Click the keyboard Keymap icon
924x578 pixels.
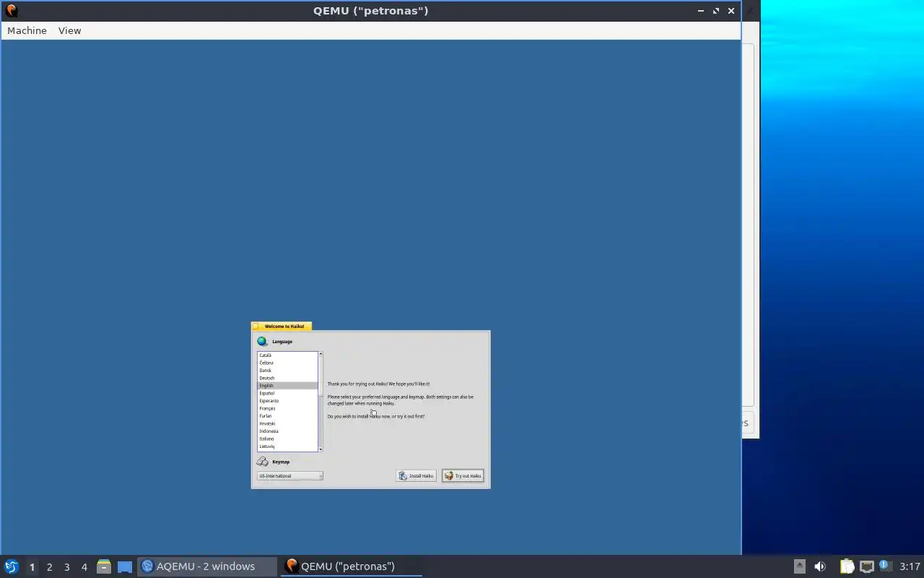click(263, 462)
